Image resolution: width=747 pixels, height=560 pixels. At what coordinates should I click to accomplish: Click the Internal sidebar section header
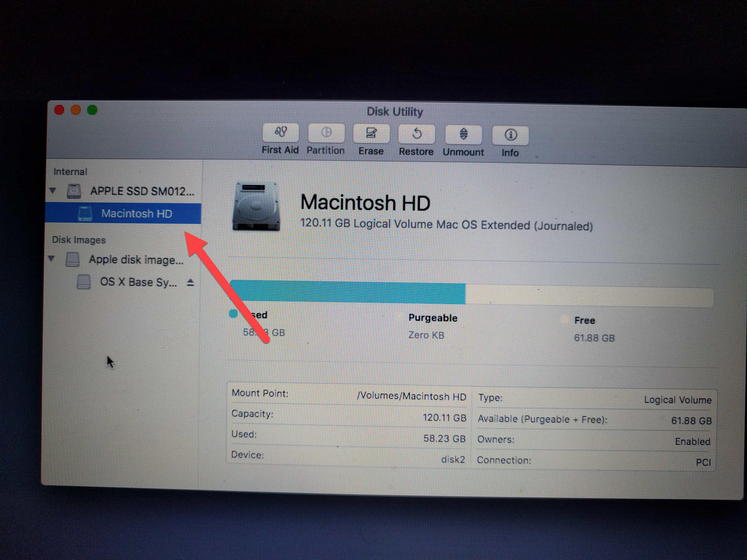click(x=70, y=172)
